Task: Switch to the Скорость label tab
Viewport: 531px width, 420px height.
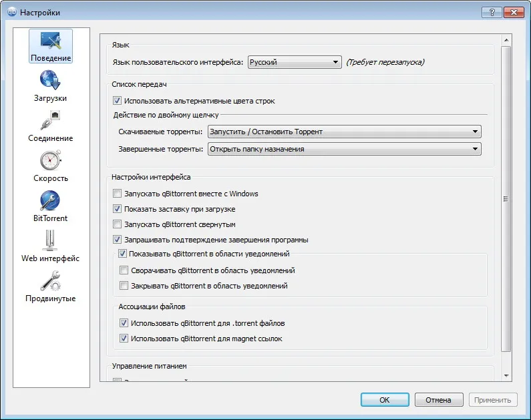Action: [51, 178]
